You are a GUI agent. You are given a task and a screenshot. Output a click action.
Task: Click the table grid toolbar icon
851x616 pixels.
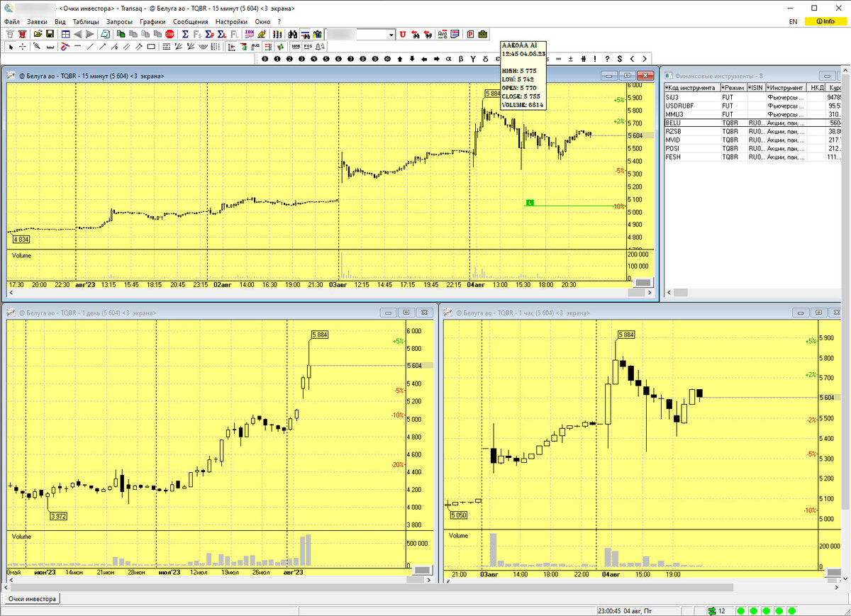[65, 34]
